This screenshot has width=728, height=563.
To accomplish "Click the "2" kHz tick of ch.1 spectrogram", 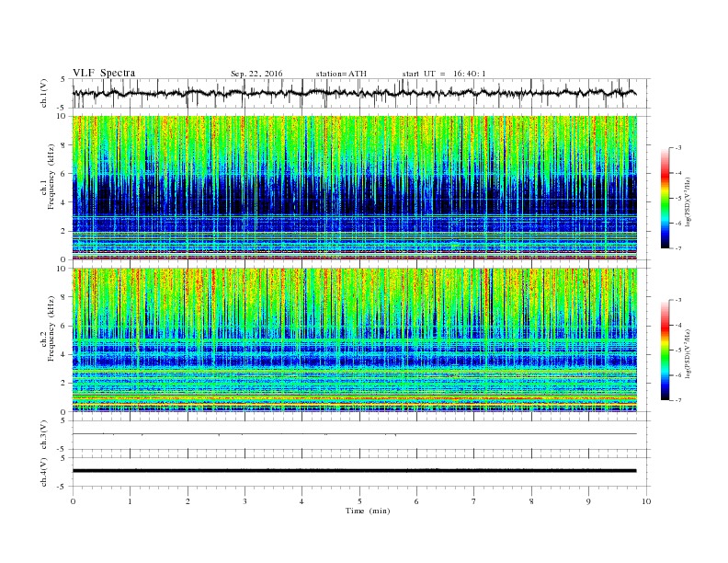I will [64, 231].
